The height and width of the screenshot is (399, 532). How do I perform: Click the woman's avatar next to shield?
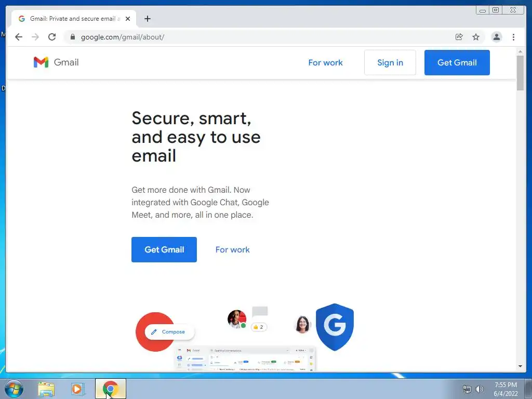coord(302,324)
